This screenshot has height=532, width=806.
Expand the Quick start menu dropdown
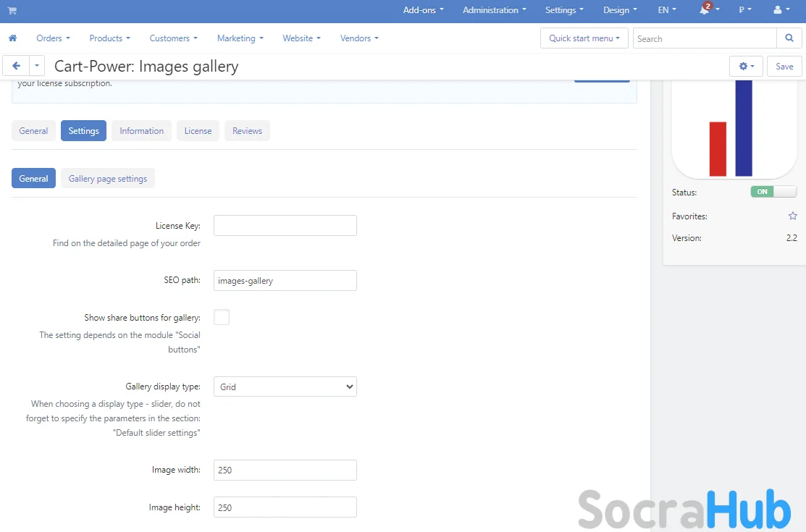tap(584, 38)
